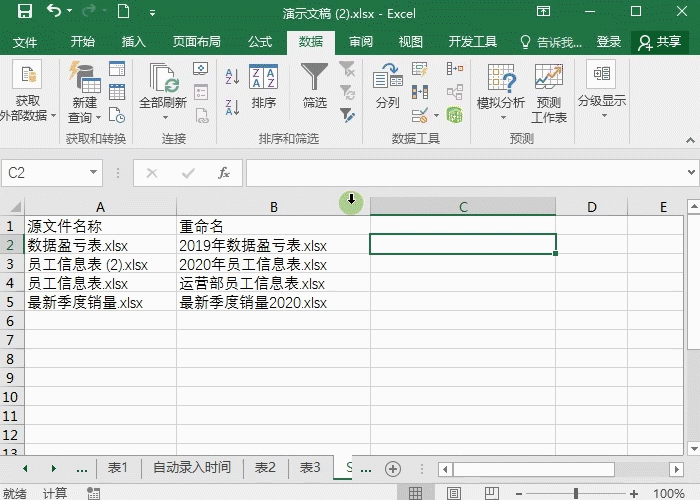Open the 文件 menu
This screenshot has width=700, height=500.
[25, 42]
